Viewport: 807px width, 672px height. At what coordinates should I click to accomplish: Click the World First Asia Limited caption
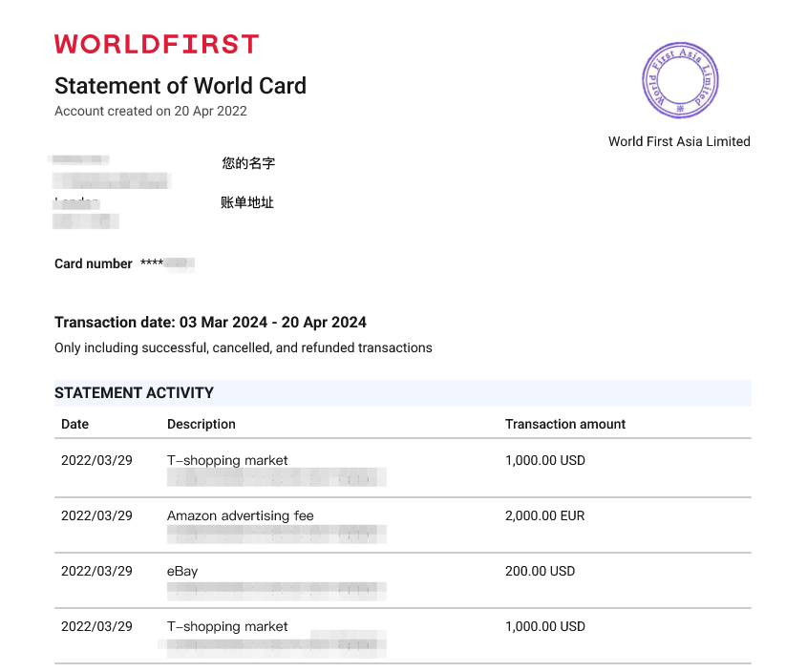pyautogui.click(x=679, y=141)
